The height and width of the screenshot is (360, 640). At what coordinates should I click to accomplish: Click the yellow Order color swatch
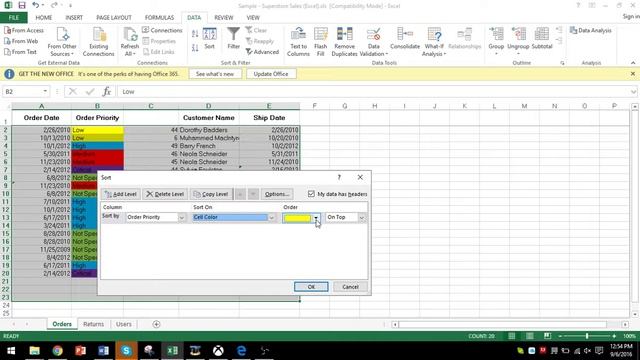point(297,218)
